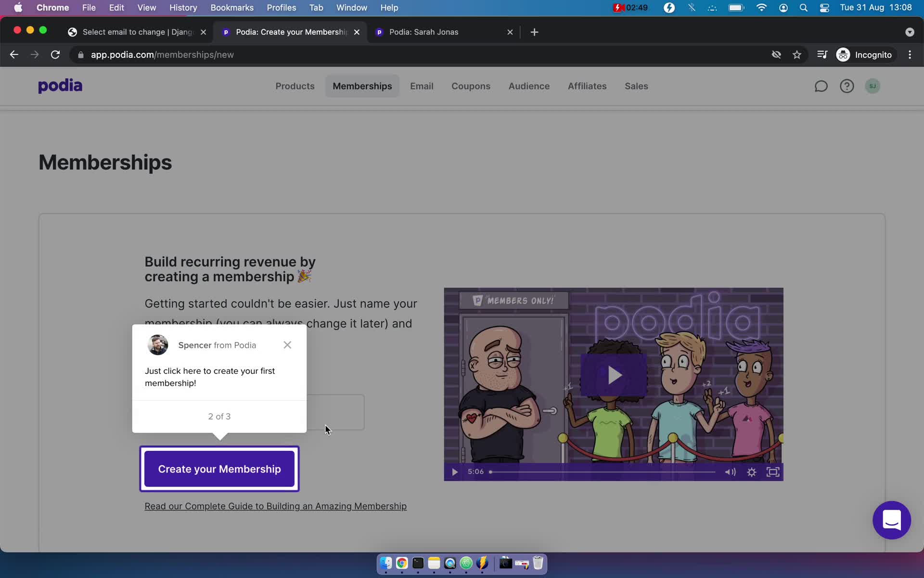924x578 pixels.
Task: Click the user avatar SJ icon
Action: (873, 86)
